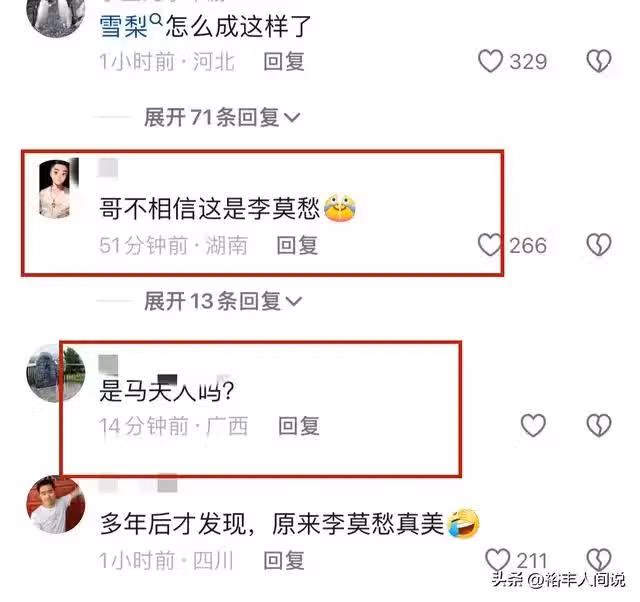Open the 广西 commenter's landscape avatar

tap(56, 373)
